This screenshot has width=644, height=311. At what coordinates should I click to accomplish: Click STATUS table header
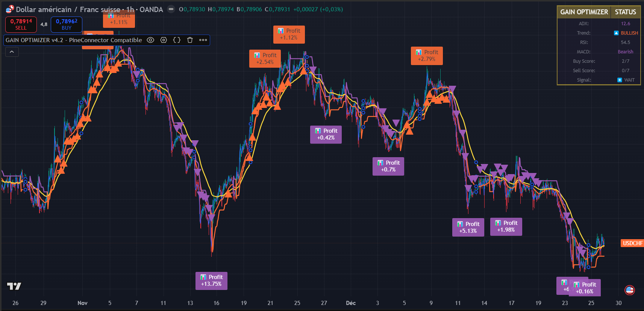[626, 12]
